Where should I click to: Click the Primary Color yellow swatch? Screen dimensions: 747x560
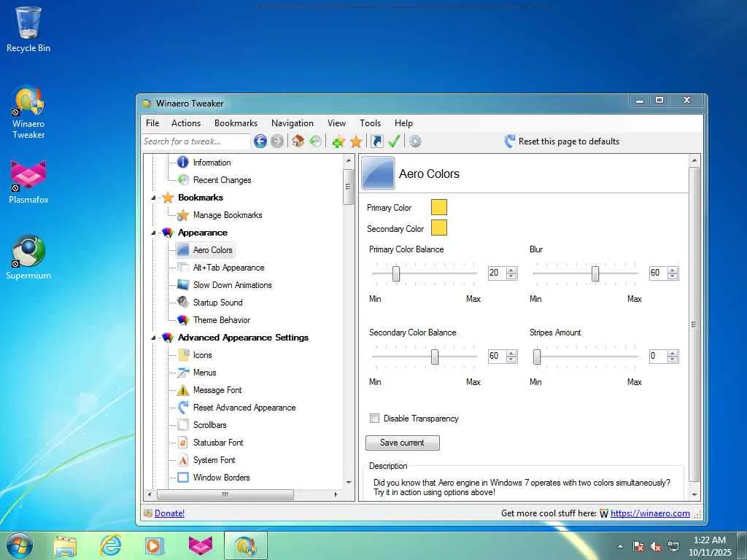(438, 208)
